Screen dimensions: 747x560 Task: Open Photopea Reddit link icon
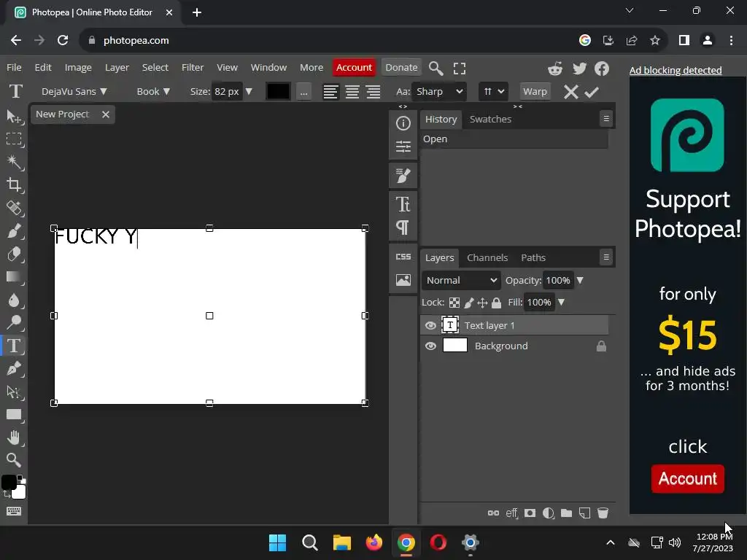click(555, 69)
